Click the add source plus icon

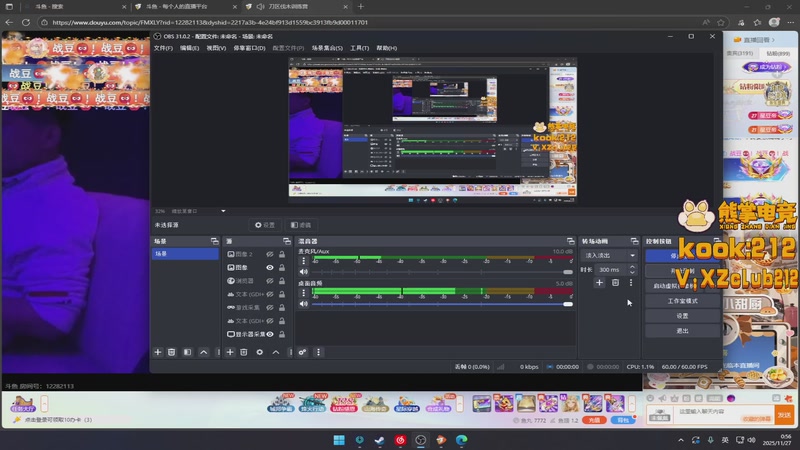(x=230, y=352)
